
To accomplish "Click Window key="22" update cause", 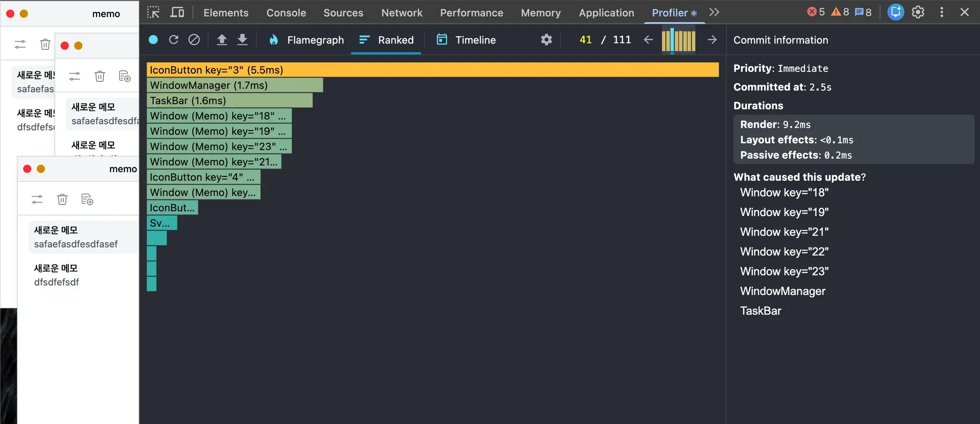I will pos(784,251).
